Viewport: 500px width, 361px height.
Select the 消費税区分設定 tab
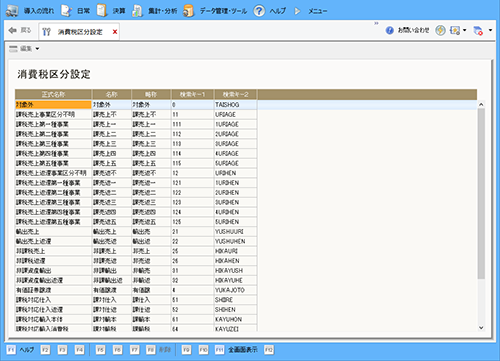tap(79, 32)
